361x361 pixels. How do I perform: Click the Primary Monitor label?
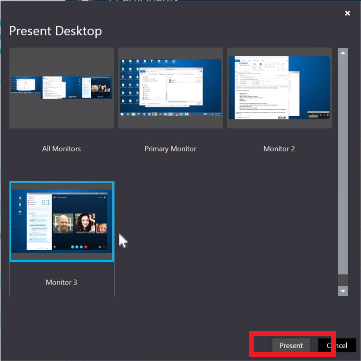170,149
